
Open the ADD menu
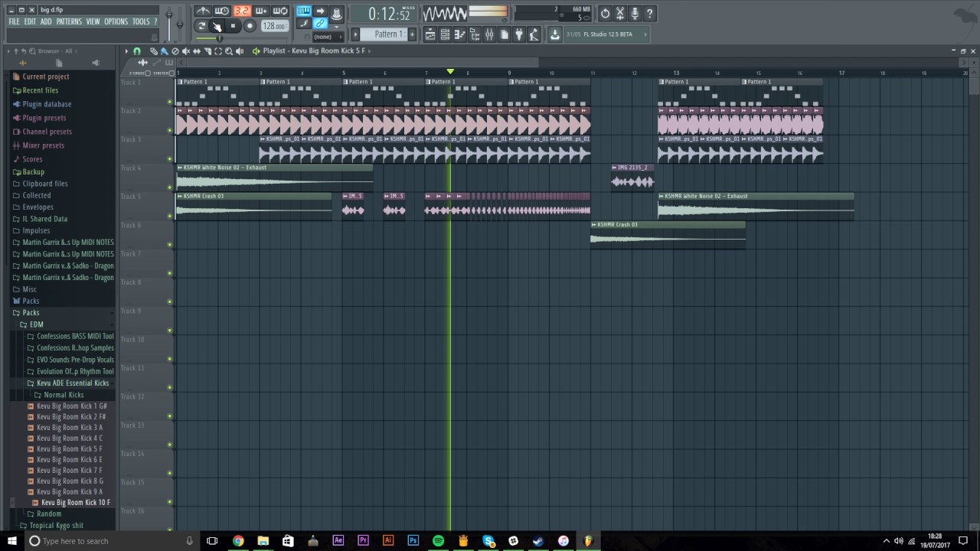coord(46,21)
